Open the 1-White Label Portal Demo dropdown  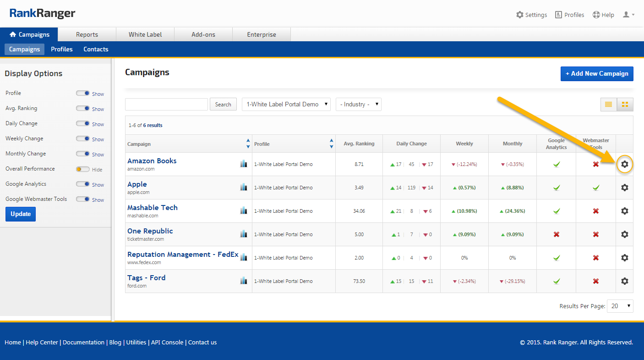pos(286,104)
